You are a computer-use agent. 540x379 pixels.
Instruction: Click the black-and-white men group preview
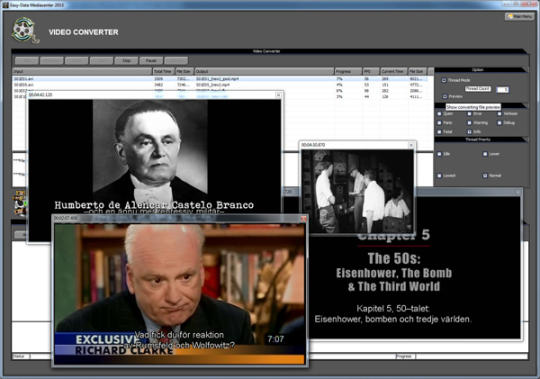pyautogui.click(x=357, y=191)
